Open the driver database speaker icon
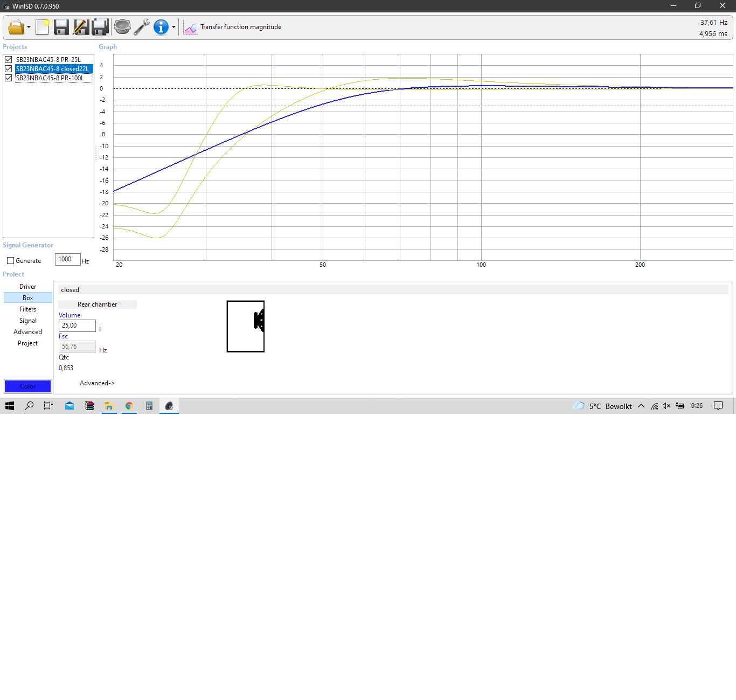This screenshot has height=700, width=736. click(122, 27)
